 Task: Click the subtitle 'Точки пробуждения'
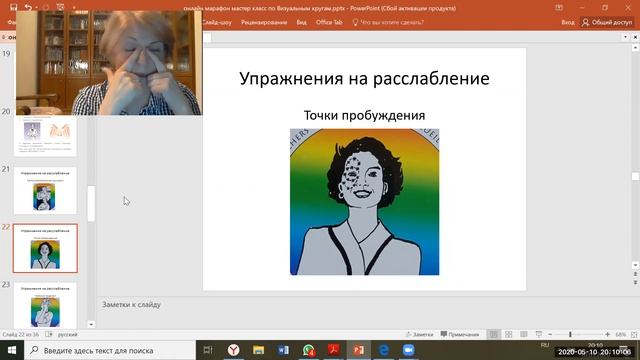click(364, 116)
